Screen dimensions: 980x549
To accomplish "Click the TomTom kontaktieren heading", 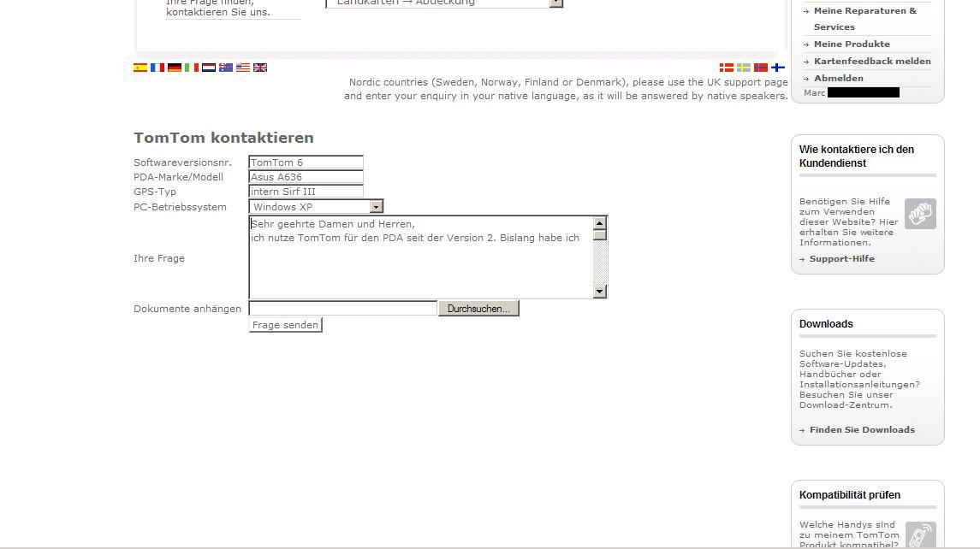I will coord(223,138).
